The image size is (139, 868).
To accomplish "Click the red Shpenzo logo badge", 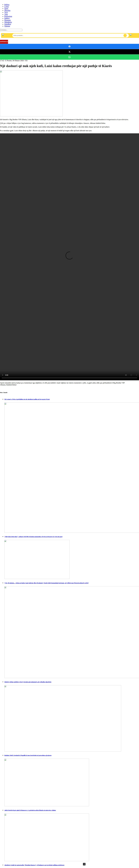I will click(x=4, y=41).
